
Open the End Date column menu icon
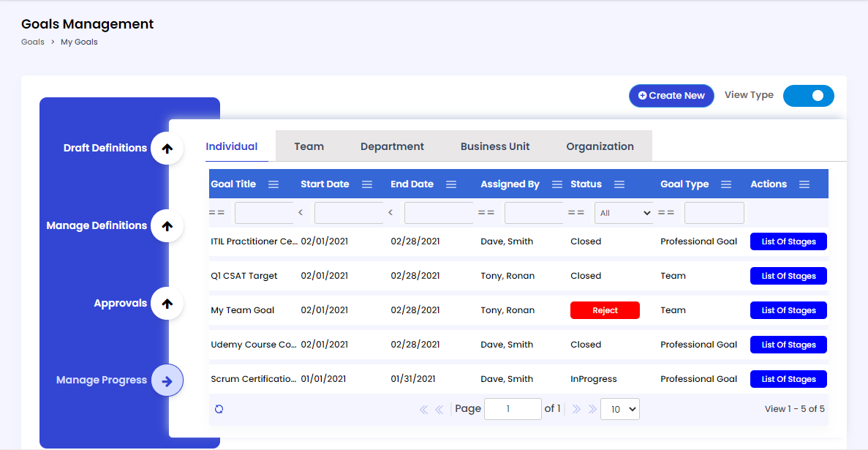(x=451, y=184)
